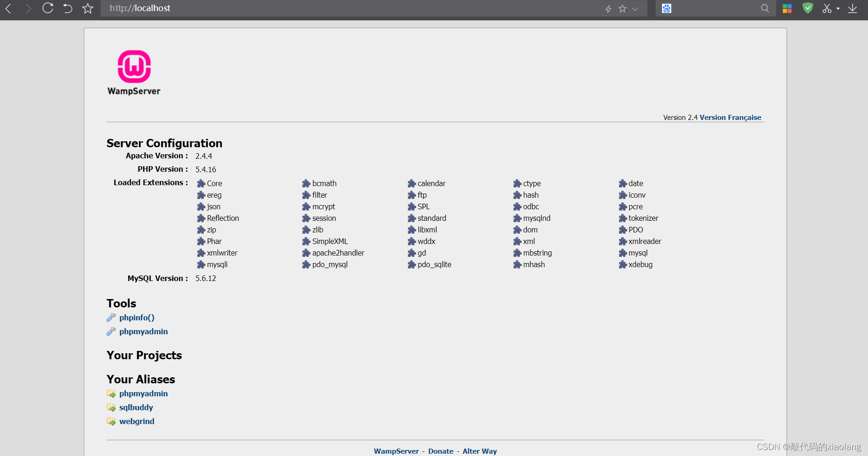Click the browser forward arrow
868x456 pixels.
coord(28,8)
